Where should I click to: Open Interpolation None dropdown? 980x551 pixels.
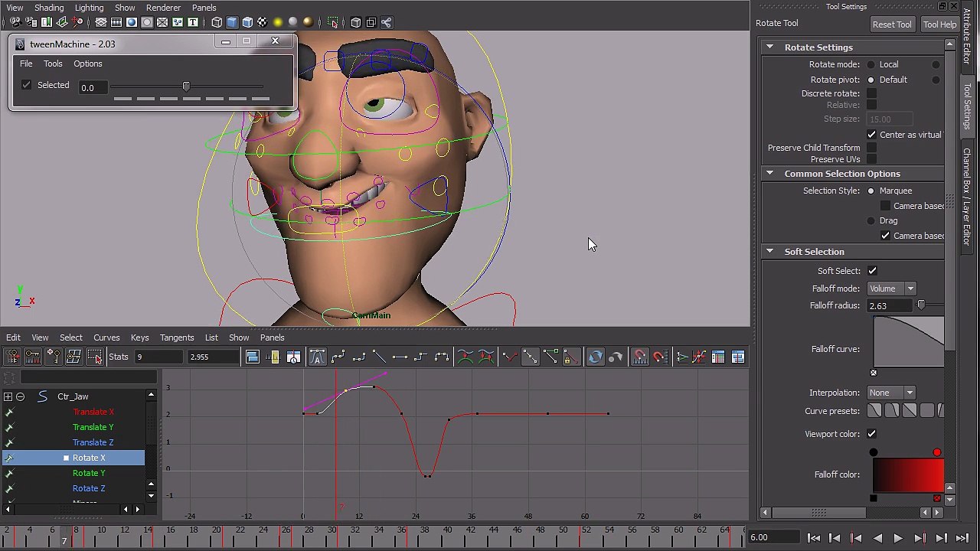tap(892, 393)
